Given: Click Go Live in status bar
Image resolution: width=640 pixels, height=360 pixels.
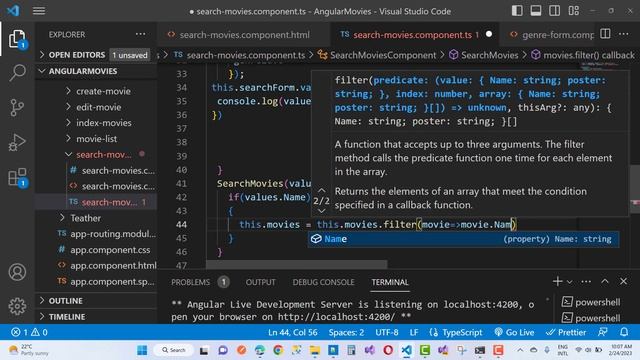Looking at the screenshot, I should [514, 332].
